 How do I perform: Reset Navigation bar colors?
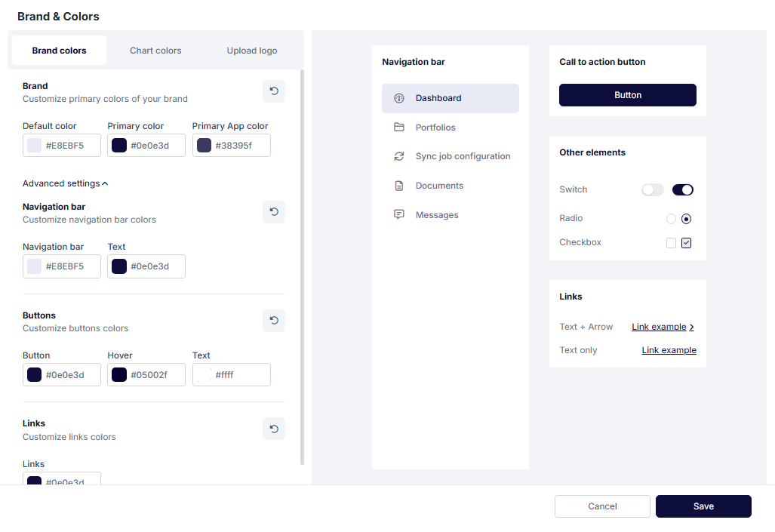coord(274,212)
